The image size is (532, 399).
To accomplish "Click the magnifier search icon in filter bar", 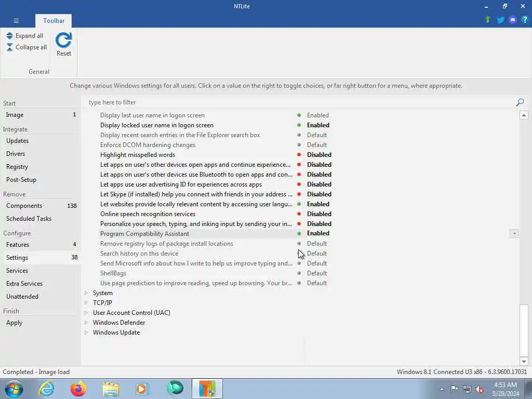I will (520, 102).
